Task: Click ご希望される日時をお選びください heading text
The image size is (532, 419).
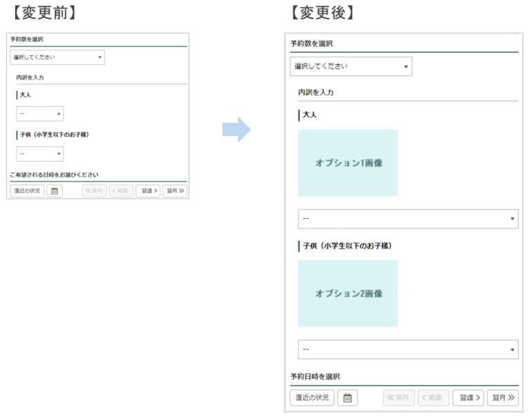Action: pyautogui.click(x=55, y=175)
